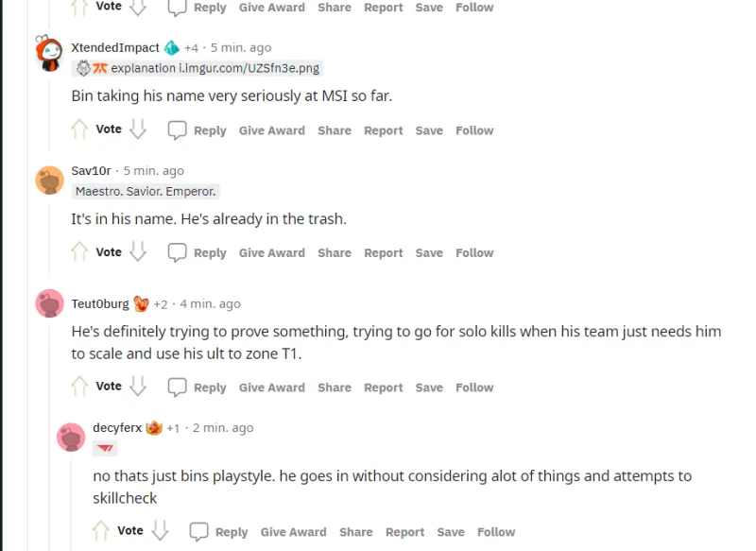Upvote Sav10r's trash comment

[x=80, y=252]
